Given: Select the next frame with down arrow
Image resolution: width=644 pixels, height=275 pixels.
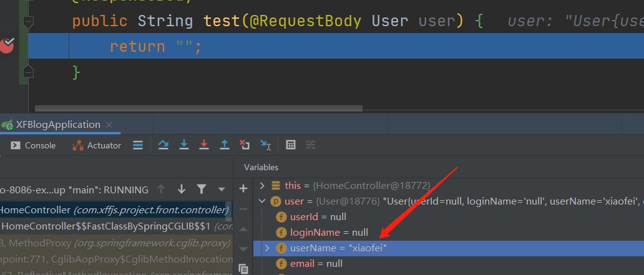Looking at the screenshot, I should click(182, 189).
